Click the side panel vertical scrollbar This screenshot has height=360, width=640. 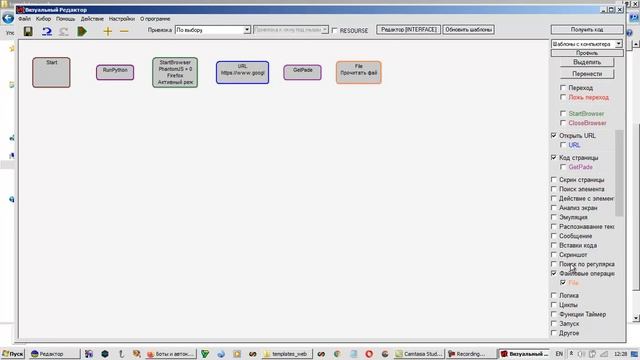click(x=619, y=173)
